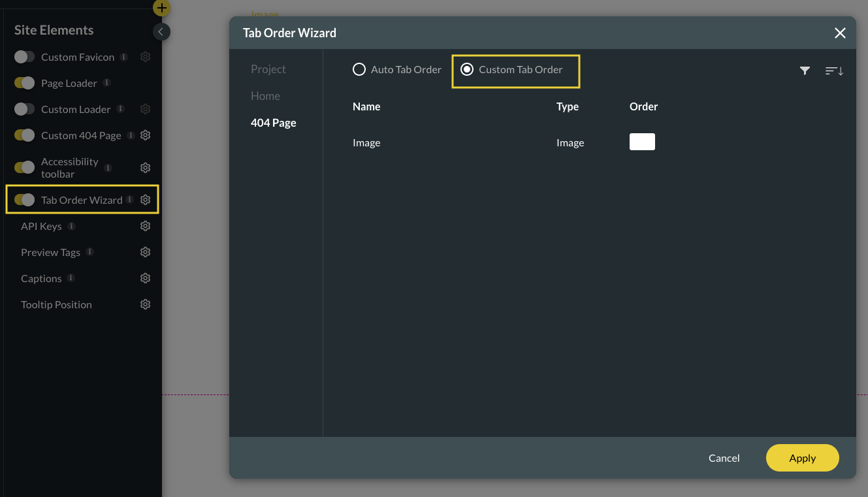Click the Captions label
The width and height of the screenshot is (868, 497).
(x=41, y=278)
